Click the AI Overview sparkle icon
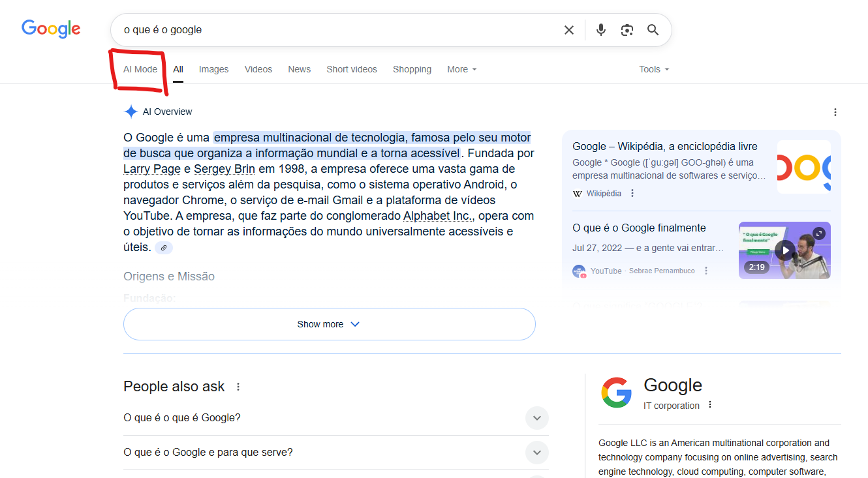Viewport: 868px width, 478px height. click(131, 111)
